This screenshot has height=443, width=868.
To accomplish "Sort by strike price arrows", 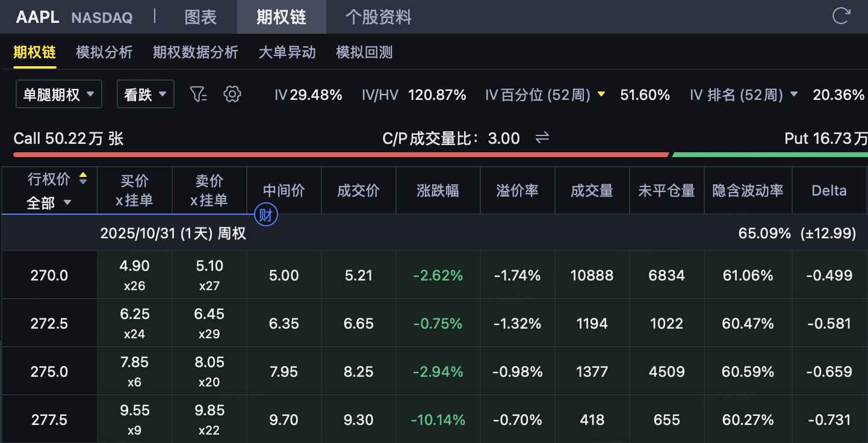I will click(83, 179).
